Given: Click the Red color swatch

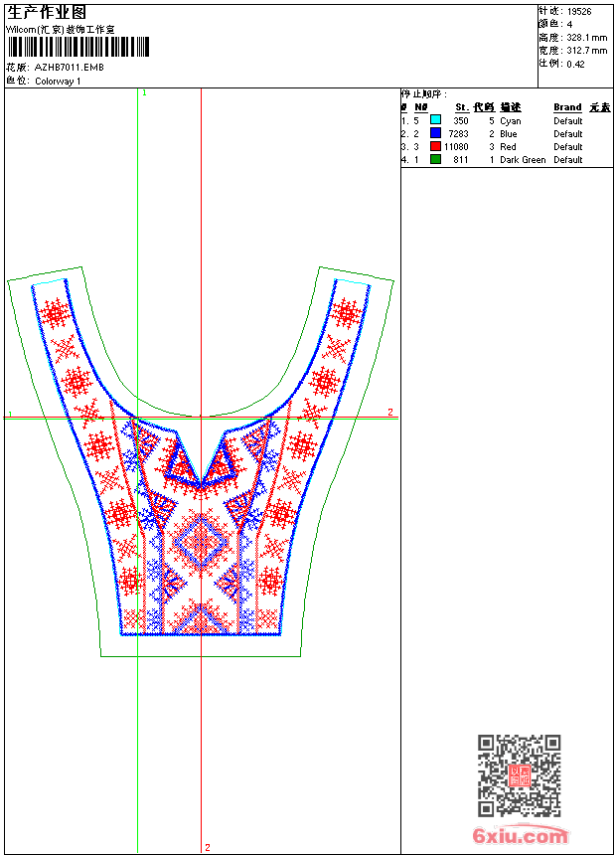Looking at the screenshot, I should (x=435, y=146).
